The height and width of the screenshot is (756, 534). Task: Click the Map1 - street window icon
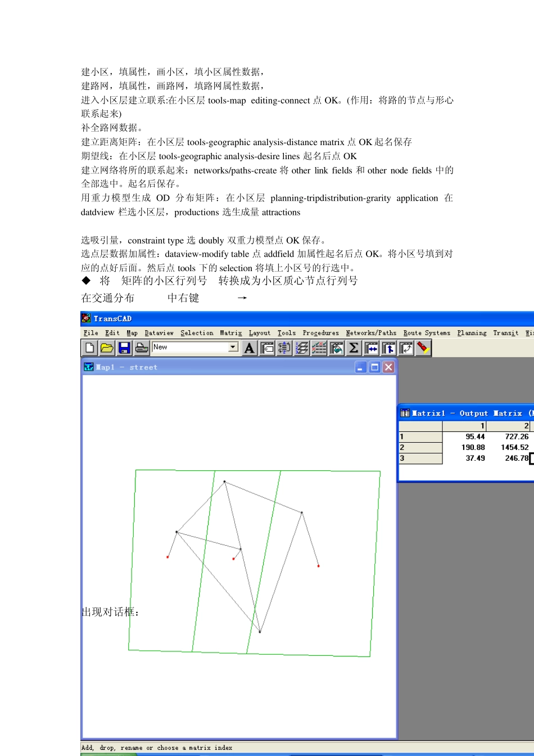click(x=88, y=367)
